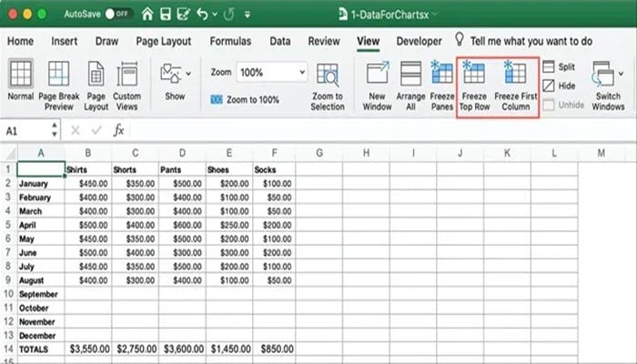Screen dimensions: 637x364
Task: Switch to Page Break Preview
Action: click(x=59, y=86)
